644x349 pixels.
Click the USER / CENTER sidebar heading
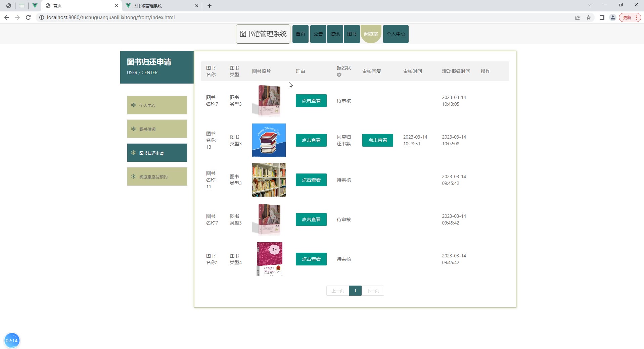click(142, 72)
